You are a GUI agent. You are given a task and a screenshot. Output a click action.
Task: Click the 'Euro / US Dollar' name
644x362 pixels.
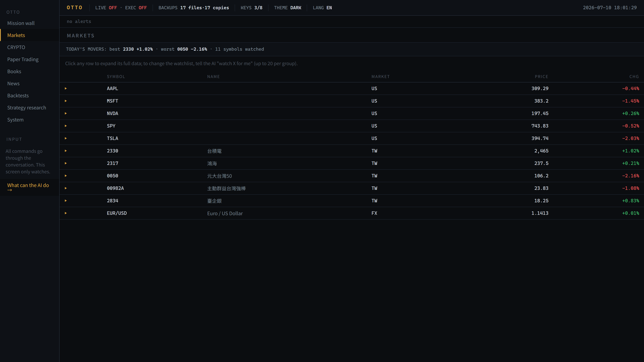click(225, 214)
